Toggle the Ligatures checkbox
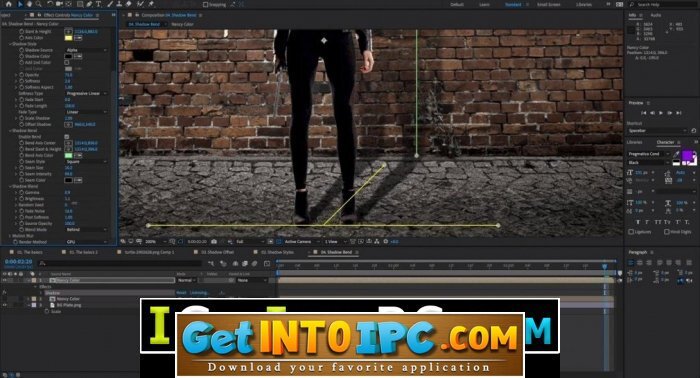Viewport: 700px width, 378px height. [x=631, y=232]
